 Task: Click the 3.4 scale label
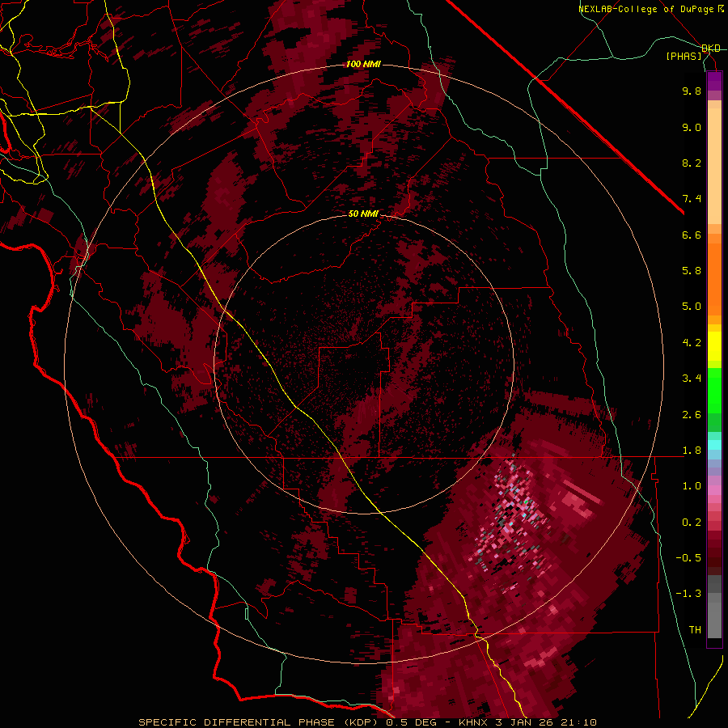(692, 379)
